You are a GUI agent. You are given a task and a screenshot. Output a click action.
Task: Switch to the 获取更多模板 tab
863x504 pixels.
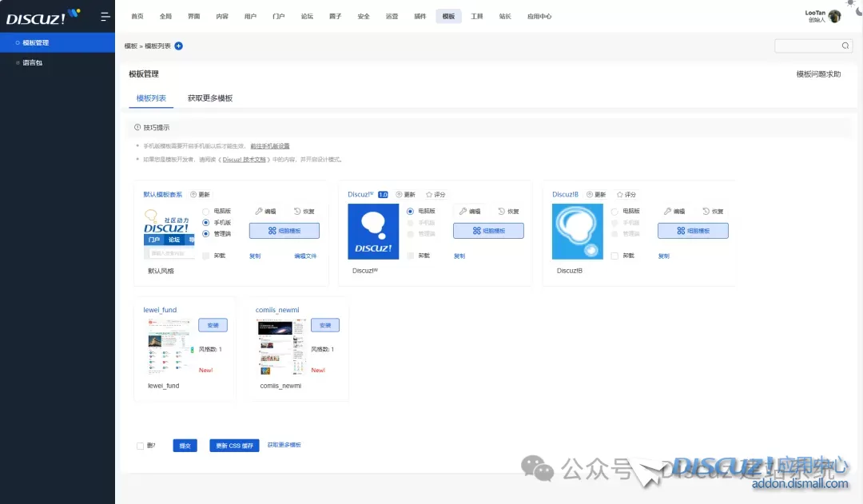coord(210,98)
